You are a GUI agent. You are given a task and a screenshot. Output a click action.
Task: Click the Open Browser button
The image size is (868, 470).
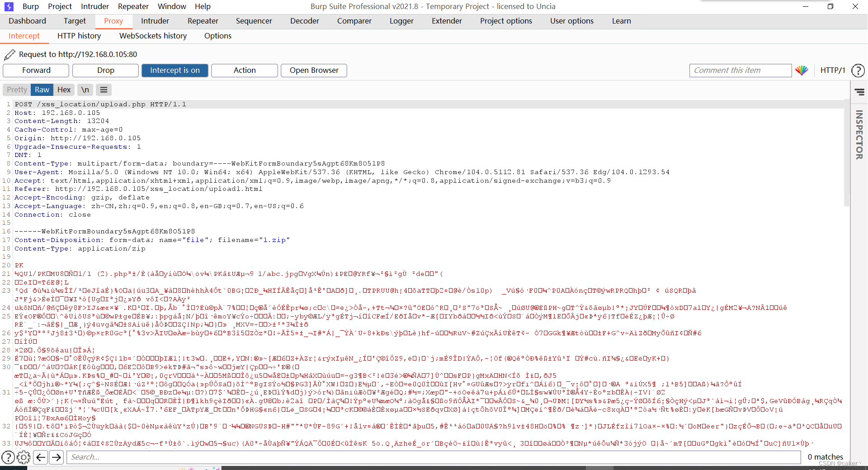[x=314, y=70]
